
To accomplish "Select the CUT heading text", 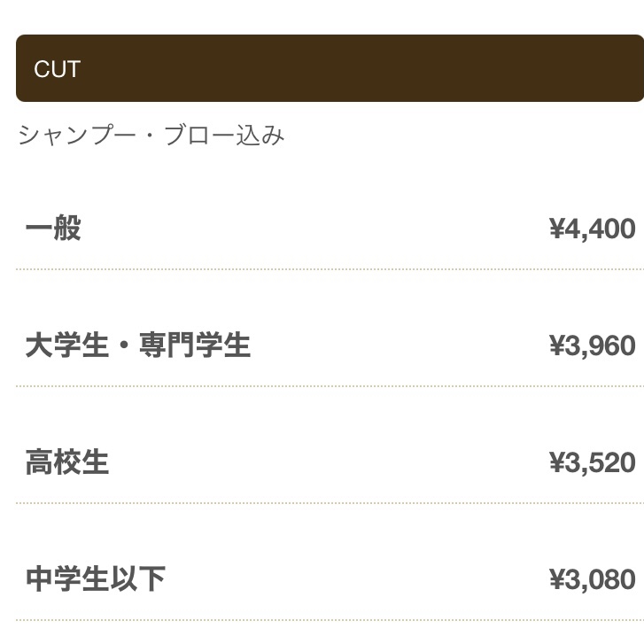I will tap(57, 69).
